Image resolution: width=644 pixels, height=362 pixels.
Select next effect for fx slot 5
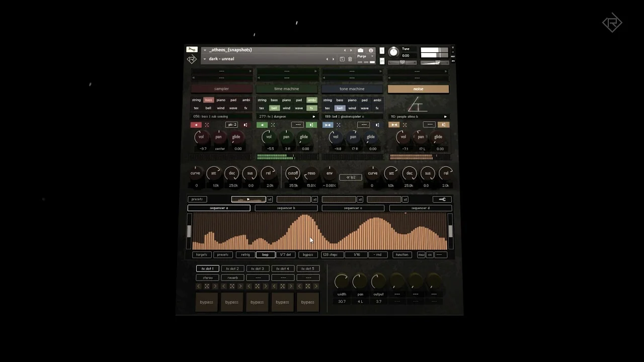[x=316, y=286]
